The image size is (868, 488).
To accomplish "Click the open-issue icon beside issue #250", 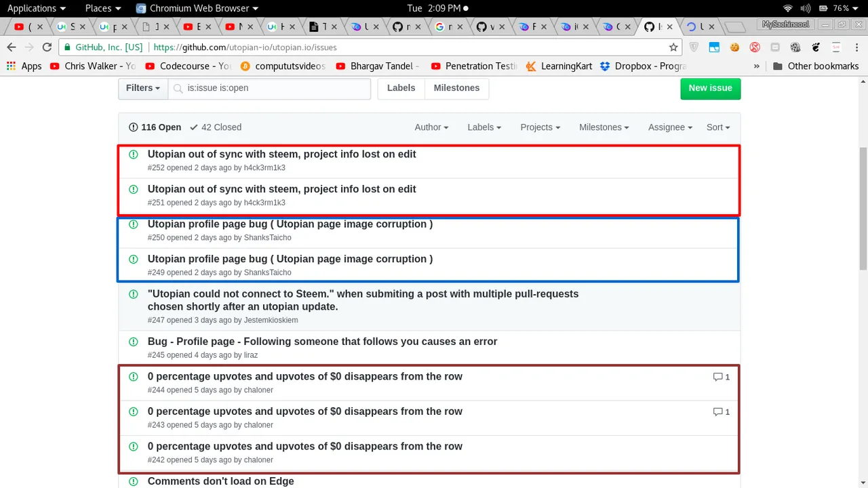I will tap(134, 224).
